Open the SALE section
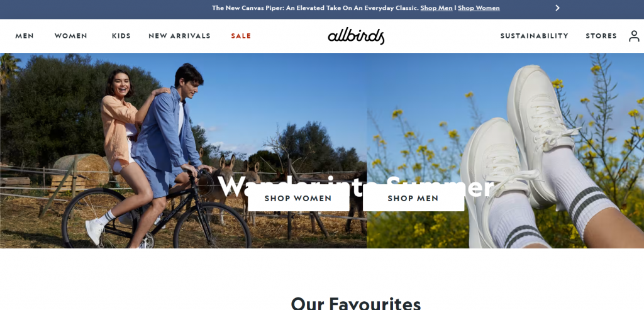 click(241, 36)
